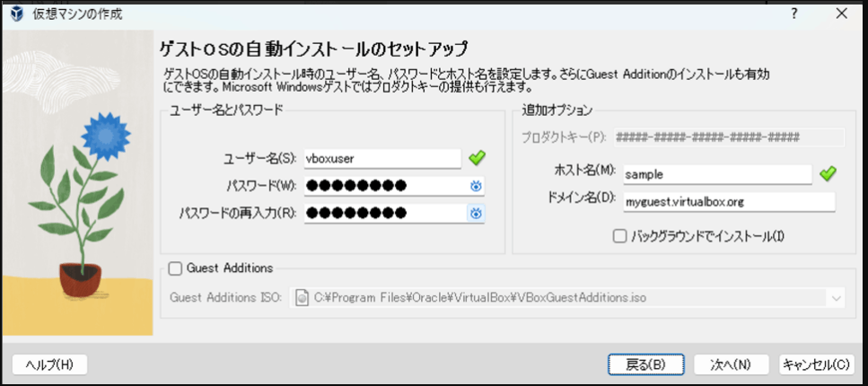Click the ゲストOSの自動インストールのセットアップ heading
868x386 pixels.
pyautogui.click(x=314, y=48)
